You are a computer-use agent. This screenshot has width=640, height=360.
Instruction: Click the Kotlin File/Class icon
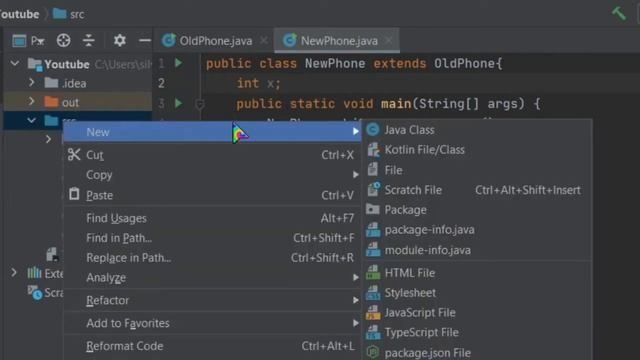pyautogui.click(x=373, y=150)
